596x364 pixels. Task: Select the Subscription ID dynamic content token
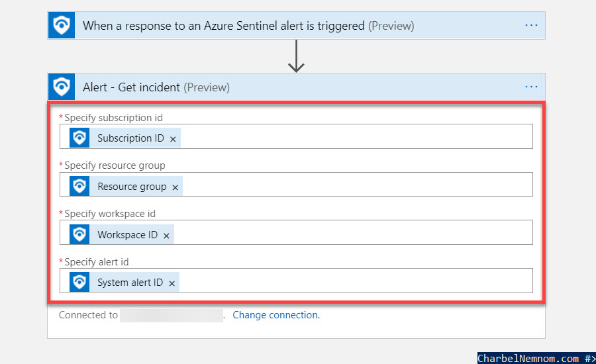[x=125, y=138]
